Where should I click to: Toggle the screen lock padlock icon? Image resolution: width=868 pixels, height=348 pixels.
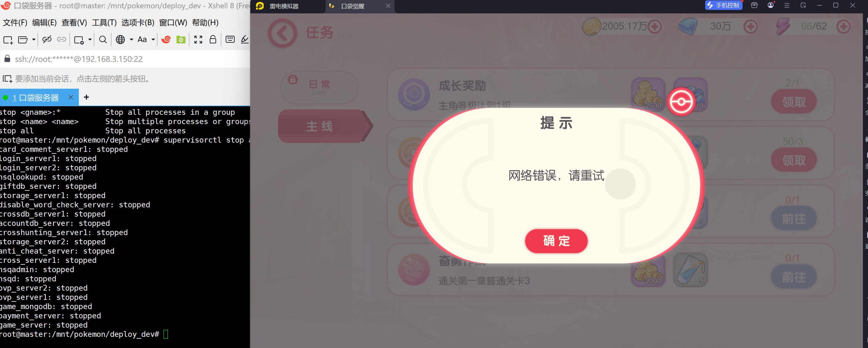tap(213, 40)
